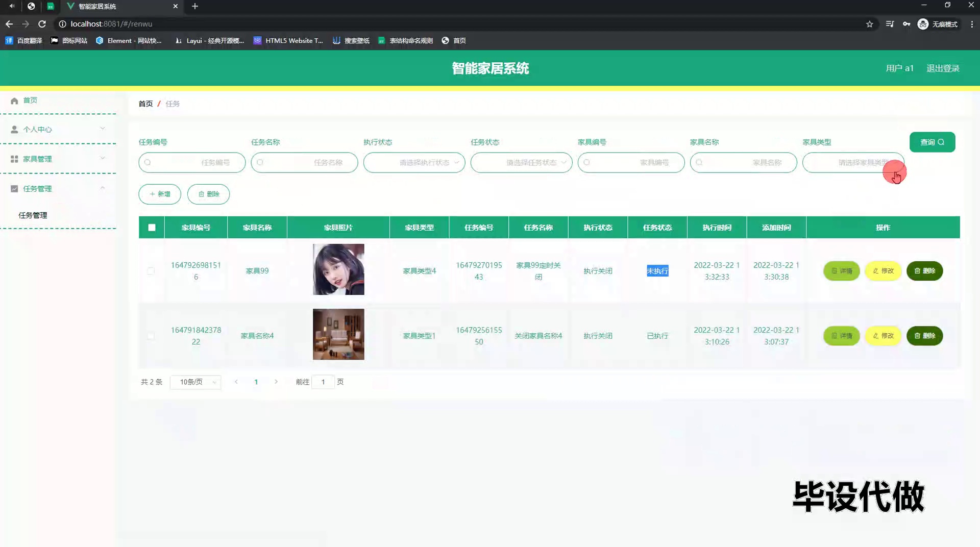
Task: Click the search icon inside 家具名称 field
Action: click(699, 163)
